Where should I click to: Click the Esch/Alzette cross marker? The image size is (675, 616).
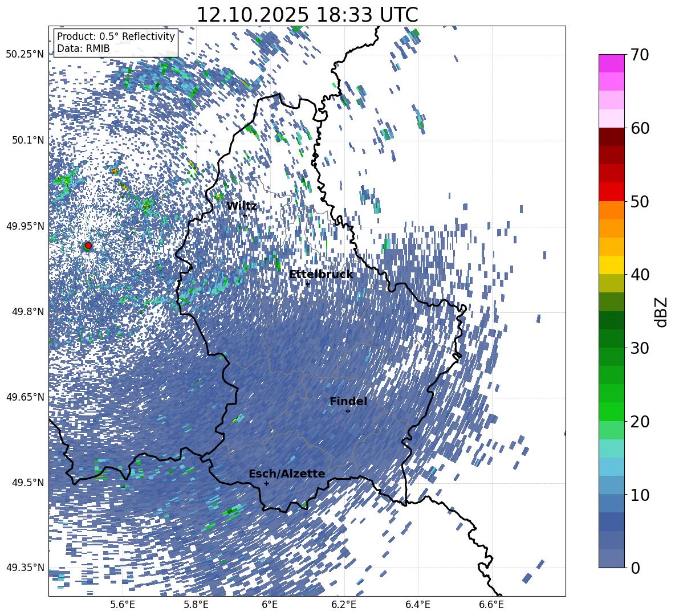[x=266, y=483]
